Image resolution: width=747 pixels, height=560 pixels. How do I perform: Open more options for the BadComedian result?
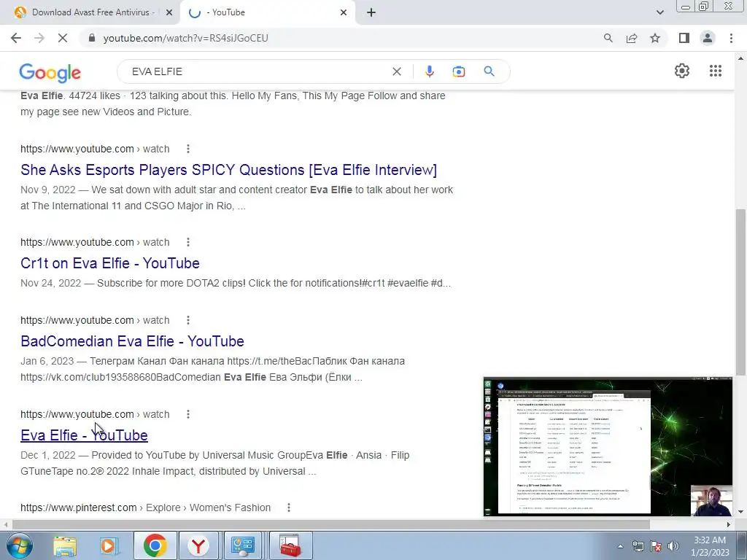pos(188,321)
